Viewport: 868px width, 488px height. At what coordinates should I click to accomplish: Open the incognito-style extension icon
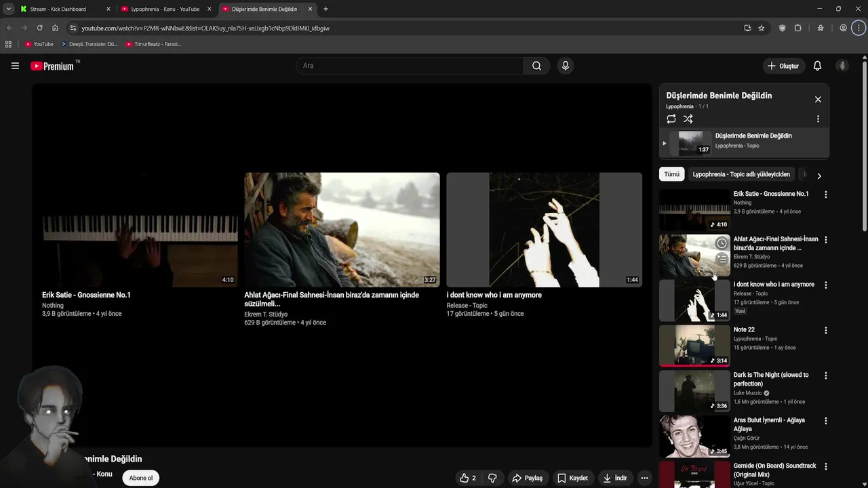coord(821,28)
